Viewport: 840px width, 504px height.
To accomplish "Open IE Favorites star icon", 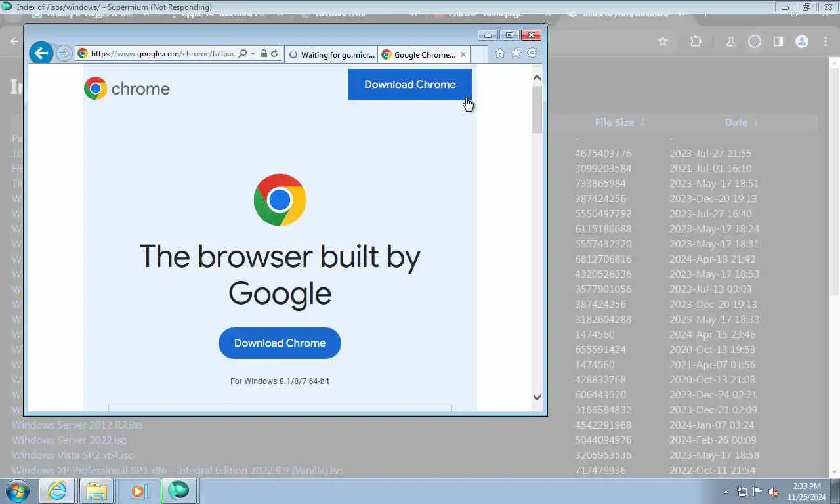I will [516, 53].
